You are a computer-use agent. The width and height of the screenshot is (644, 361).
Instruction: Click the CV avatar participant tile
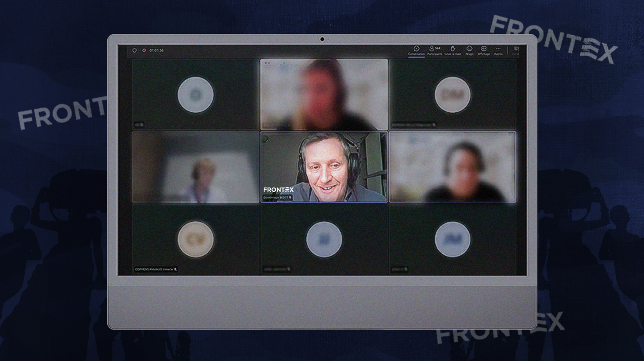coord(195,239)
